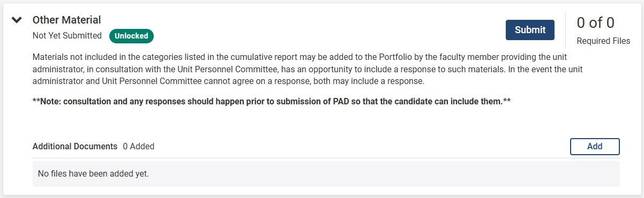Click the Not Yet Submitted status text
Viewport: 644px width, 198px height.
point(67,36)
